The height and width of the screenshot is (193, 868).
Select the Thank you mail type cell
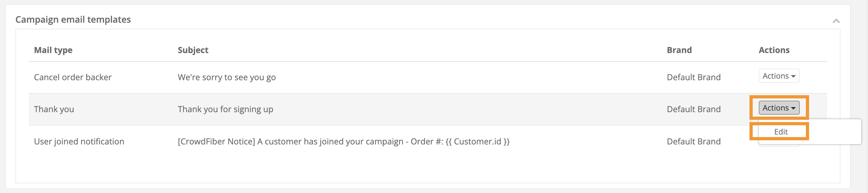54,109
